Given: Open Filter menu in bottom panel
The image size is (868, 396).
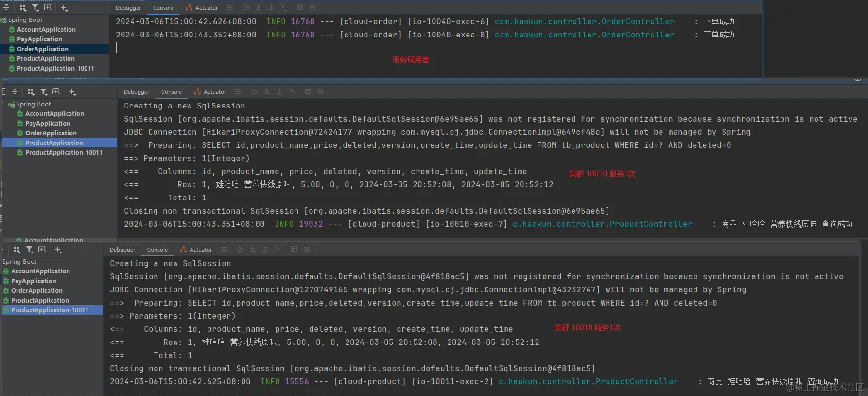Looking at the screenshot, I should pos(29,250).
